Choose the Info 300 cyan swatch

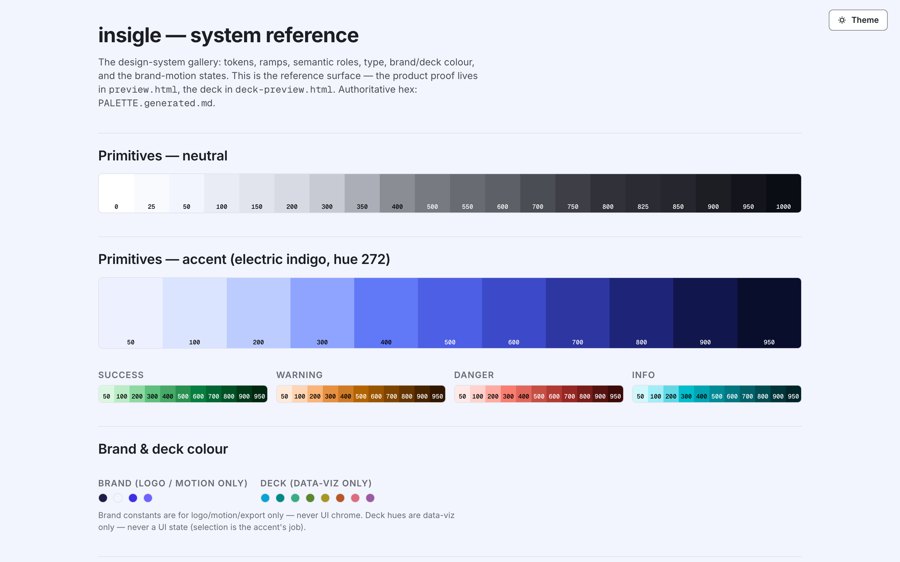pyautogui.click(x=686, y=394)
